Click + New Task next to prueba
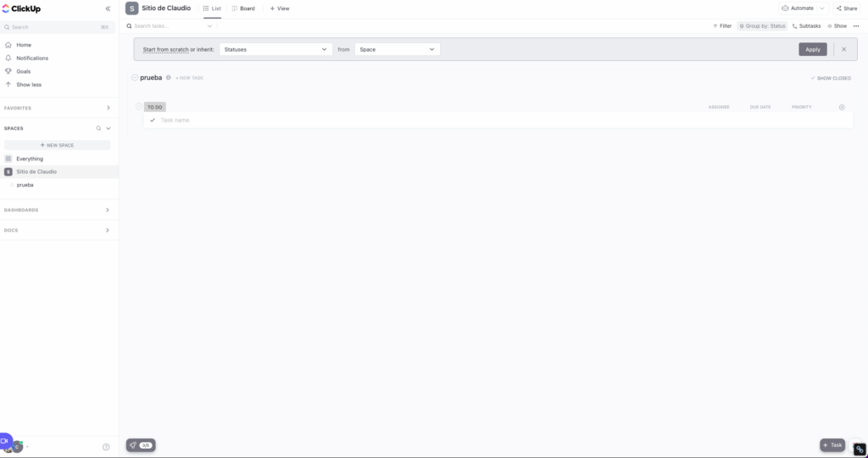This screenshot has height=458, width=868. 189,78
